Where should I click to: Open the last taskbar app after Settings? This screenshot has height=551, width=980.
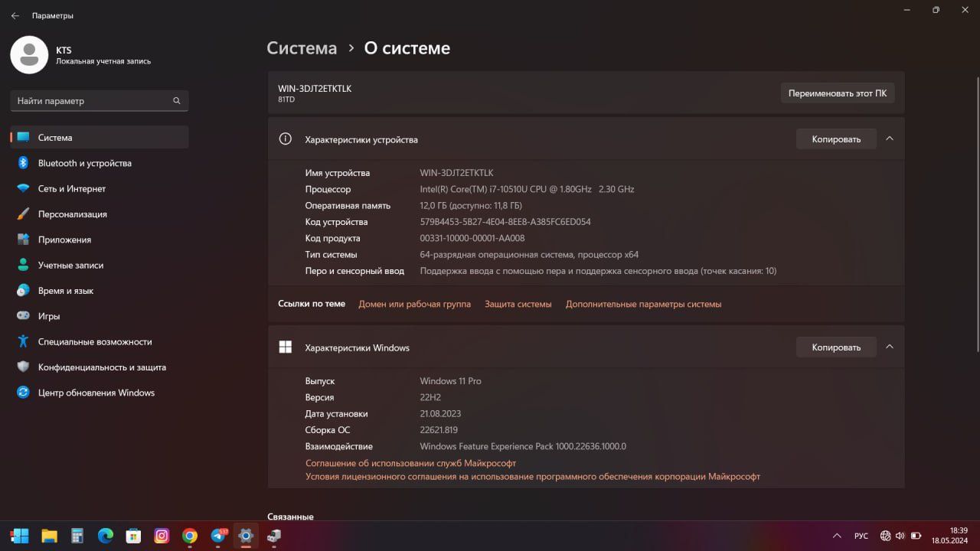pyautogui.click(x=273, y=536)
